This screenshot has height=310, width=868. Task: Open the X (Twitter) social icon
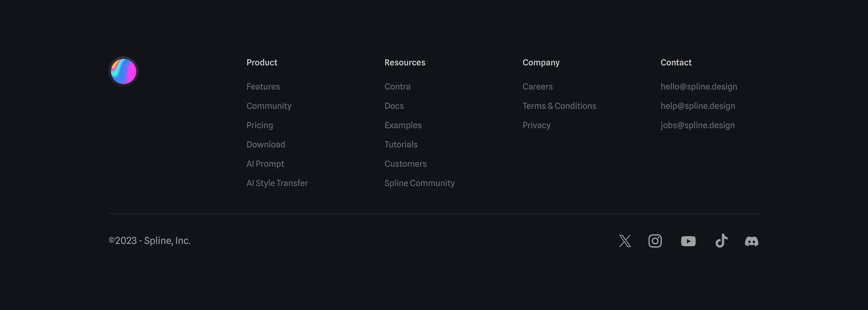pos(625,241)
